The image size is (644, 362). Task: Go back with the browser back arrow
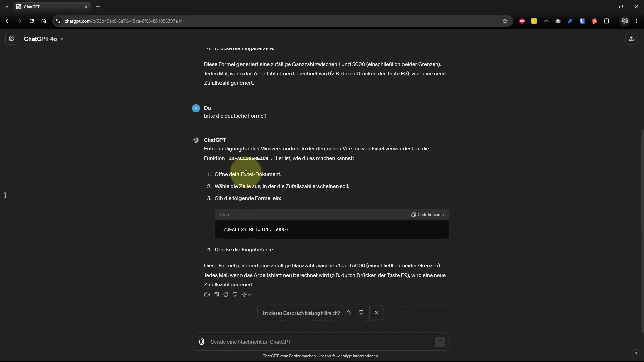7,21
